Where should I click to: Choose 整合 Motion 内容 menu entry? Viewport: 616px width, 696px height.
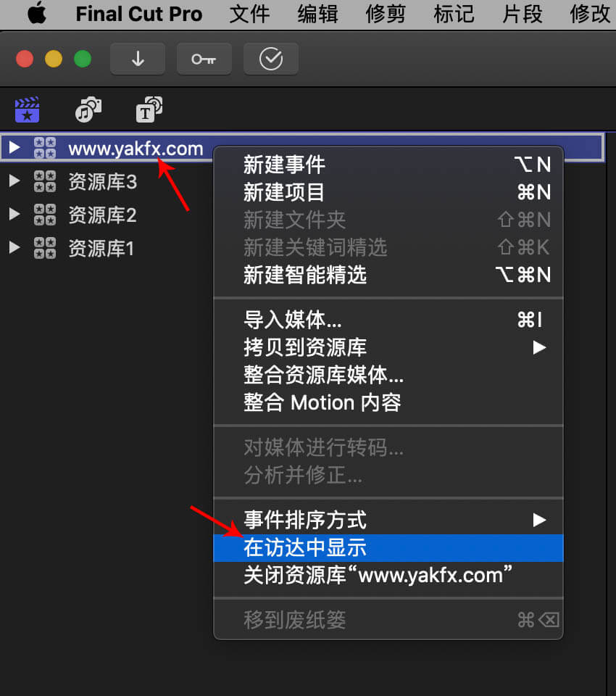388,402
